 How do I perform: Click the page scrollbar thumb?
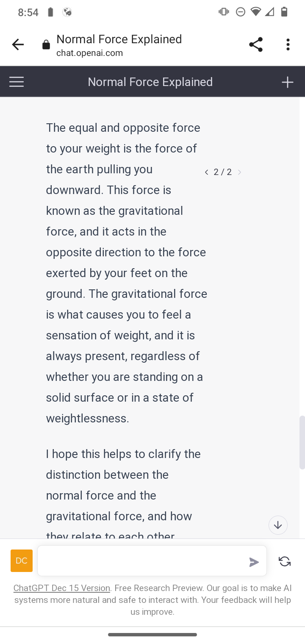pyautogui.click(x=302, y=443)
